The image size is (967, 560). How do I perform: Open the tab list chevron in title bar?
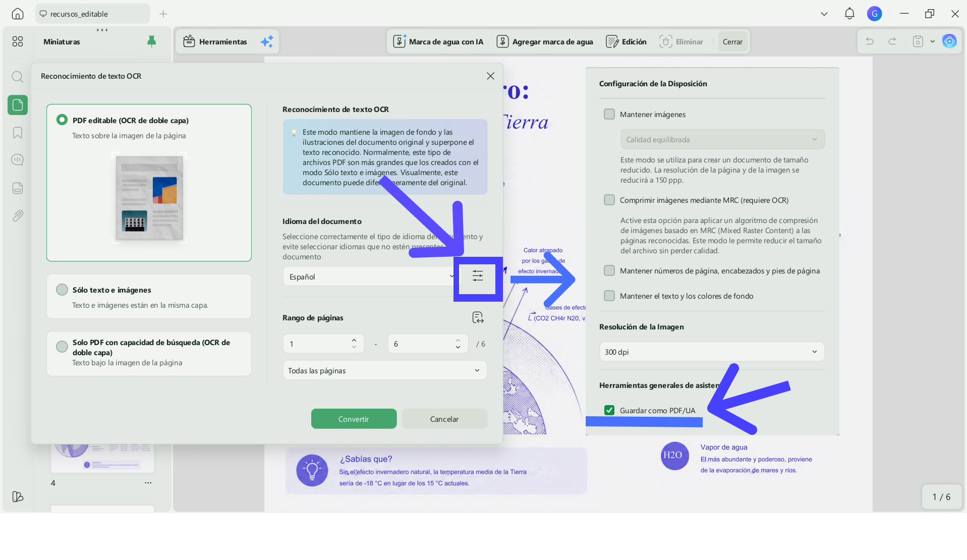[x=824, y=14]
